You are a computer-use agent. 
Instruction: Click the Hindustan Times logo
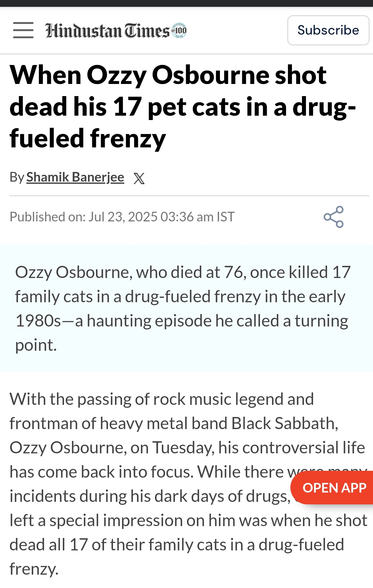[x=107, y=31]
